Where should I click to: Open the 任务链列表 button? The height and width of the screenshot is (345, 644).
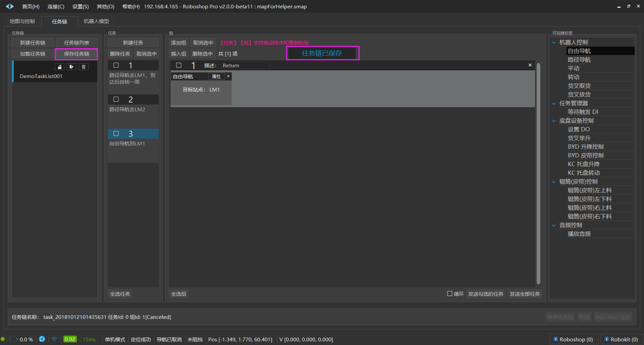click(x=76, y=43)
